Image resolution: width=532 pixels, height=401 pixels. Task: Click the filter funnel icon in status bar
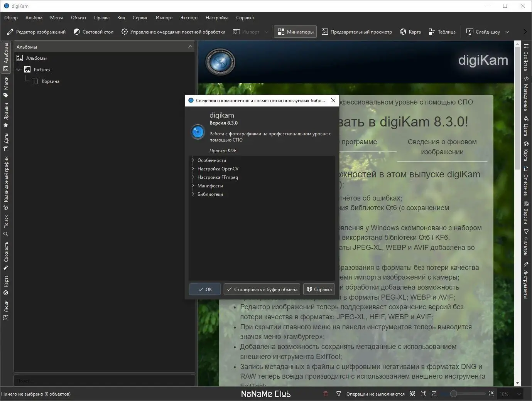pos(339,394)
